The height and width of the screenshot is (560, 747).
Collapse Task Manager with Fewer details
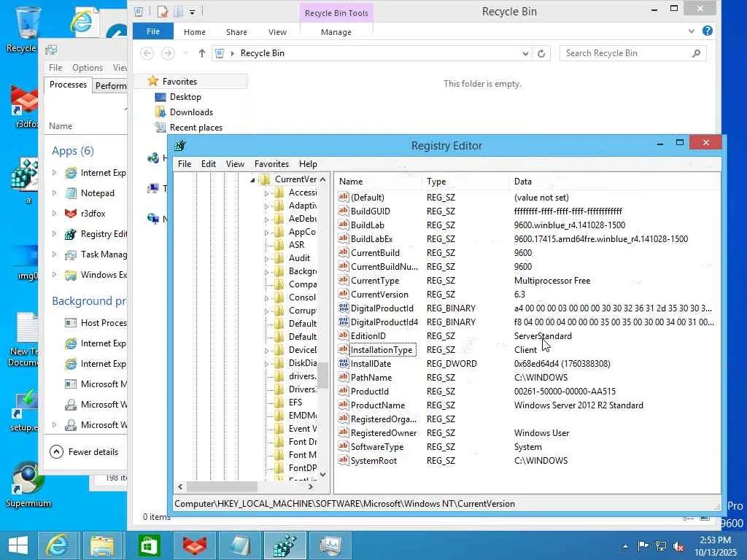(85, 452)
